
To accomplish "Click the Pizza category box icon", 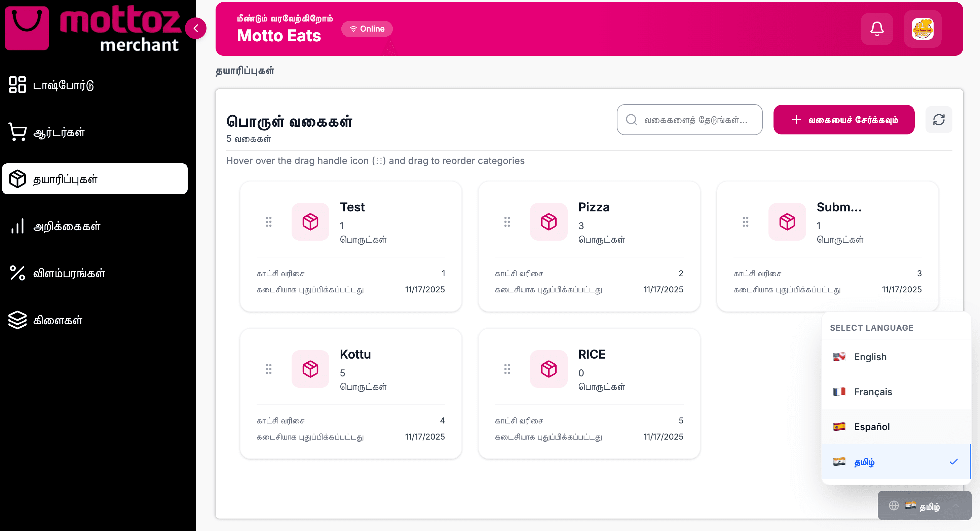I will 549,221.
